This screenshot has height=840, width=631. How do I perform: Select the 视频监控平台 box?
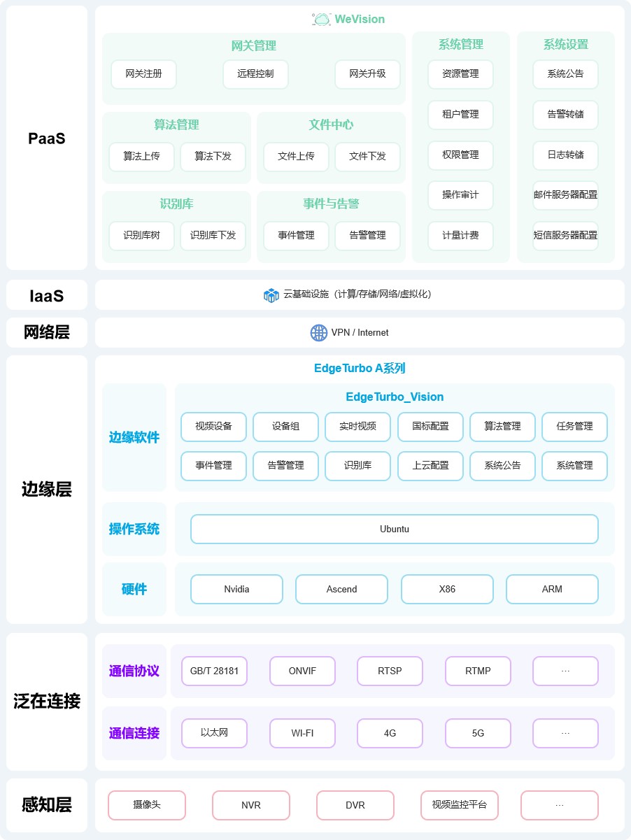click(x=459, y=806)
